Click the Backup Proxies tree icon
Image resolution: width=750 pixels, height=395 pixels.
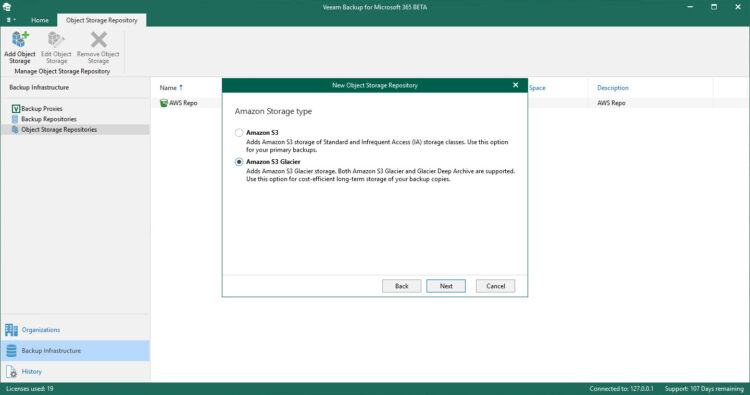point(15,109)
